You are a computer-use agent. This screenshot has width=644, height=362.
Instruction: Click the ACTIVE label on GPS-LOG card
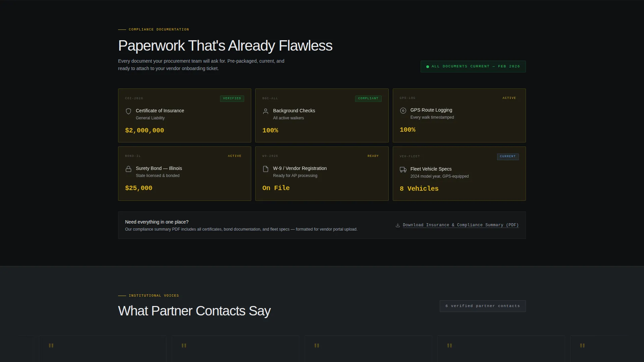click(509, 98)
